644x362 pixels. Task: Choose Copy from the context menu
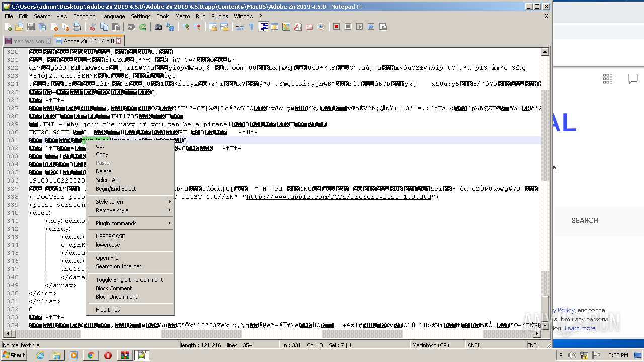tap(131, 154)
